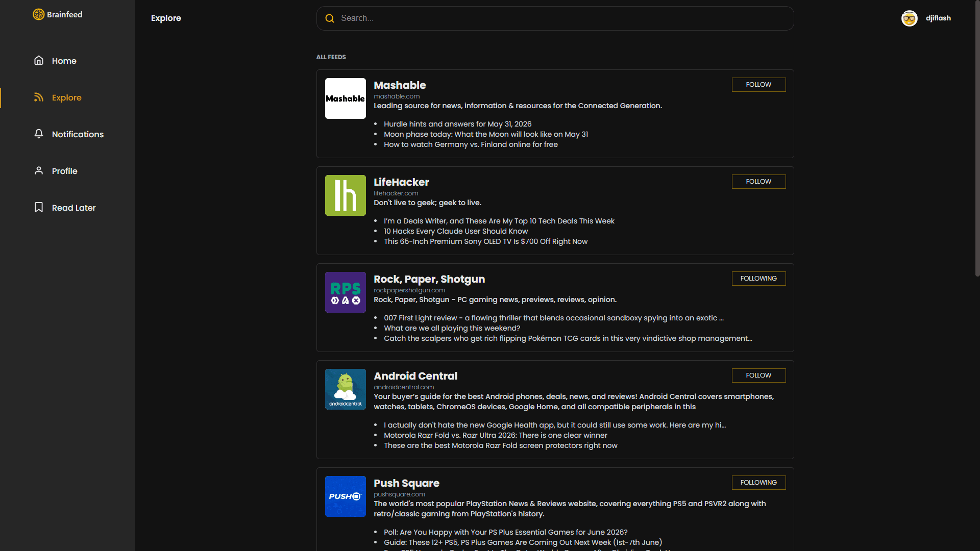Click the Home house icon
This screenshot has height=551, width=980.
click(x=39, y=60)
